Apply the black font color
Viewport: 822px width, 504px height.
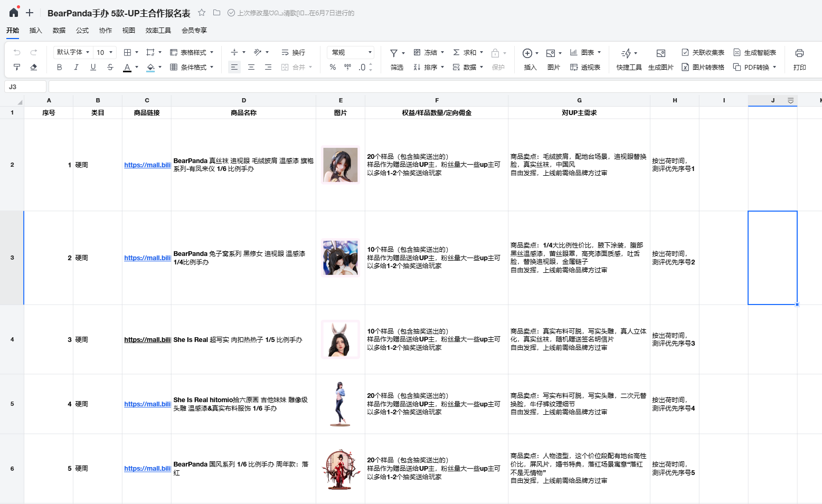coord(127,68)
